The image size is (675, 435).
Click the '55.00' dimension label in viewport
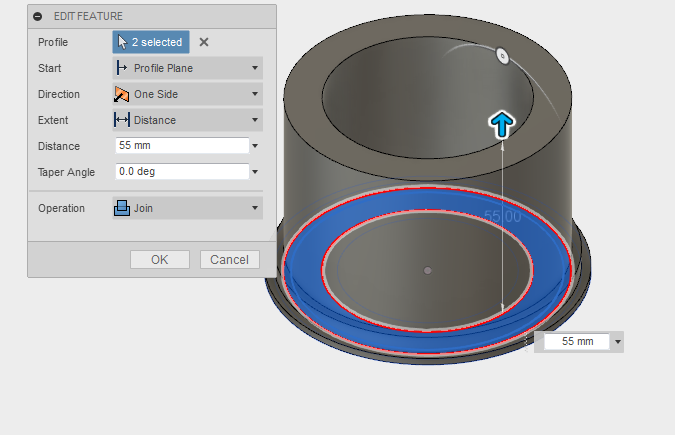coord(502,216)
